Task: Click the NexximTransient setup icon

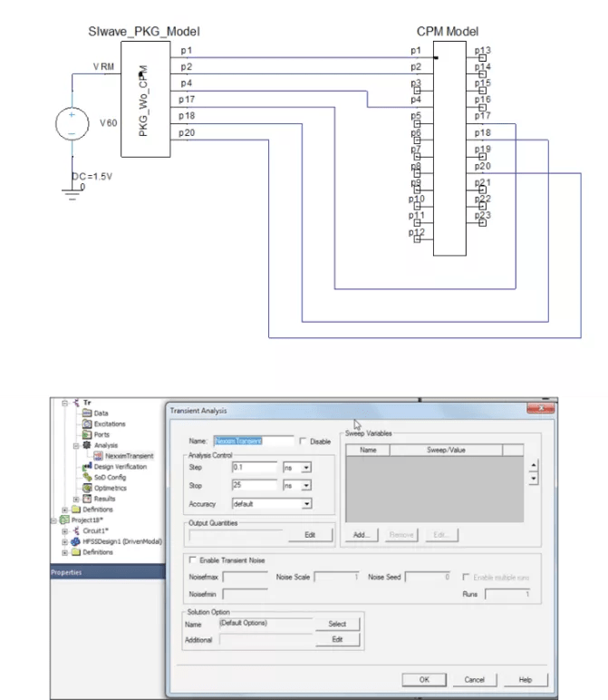Action: coord(99,455)
